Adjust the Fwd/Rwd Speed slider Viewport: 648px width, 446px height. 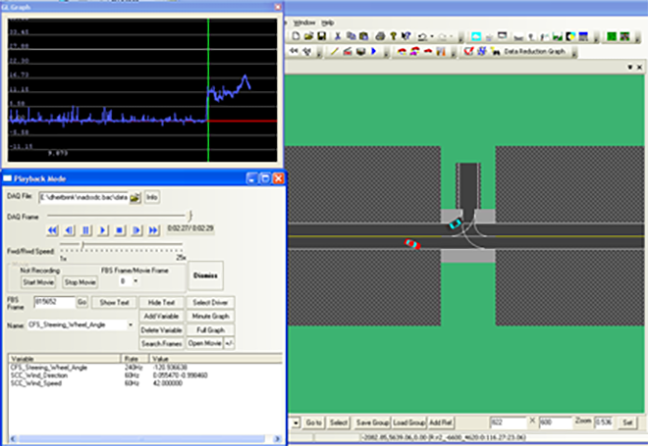(82, 244)
